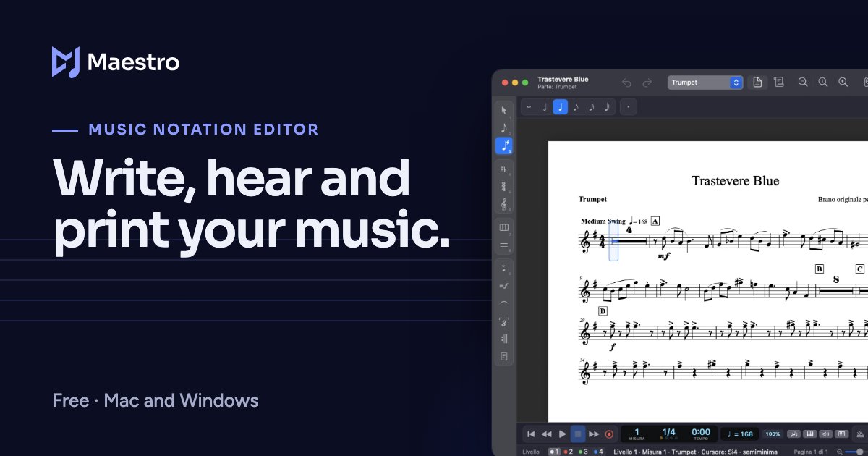Select rehearsal mark D
The width and height of the screenshot is (868, 456).
(x=603, y=311)
